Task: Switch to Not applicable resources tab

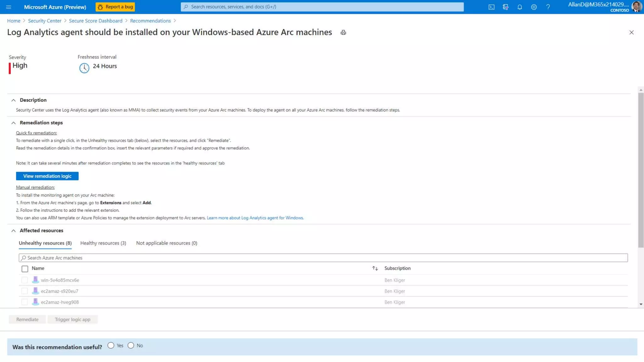Action: point(166,243)
